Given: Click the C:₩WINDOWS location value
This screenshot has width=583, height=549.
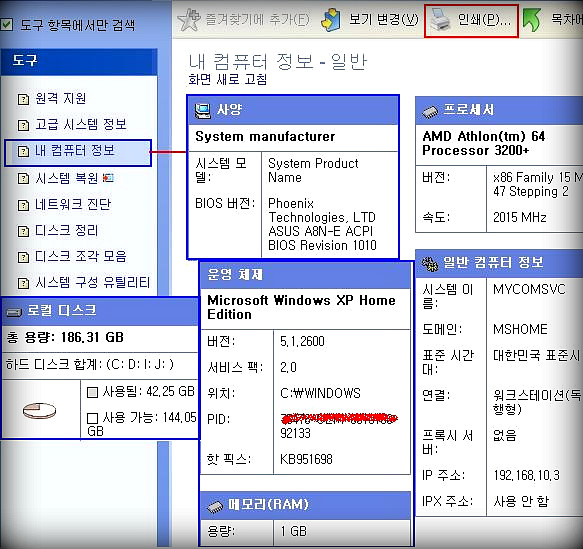Looking at the screenshot, I should click(320, 393).
